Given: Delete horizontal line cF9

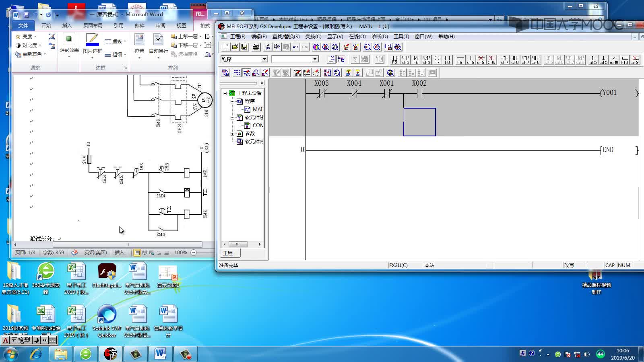Looking at the screenshot, I should (481, 60).
